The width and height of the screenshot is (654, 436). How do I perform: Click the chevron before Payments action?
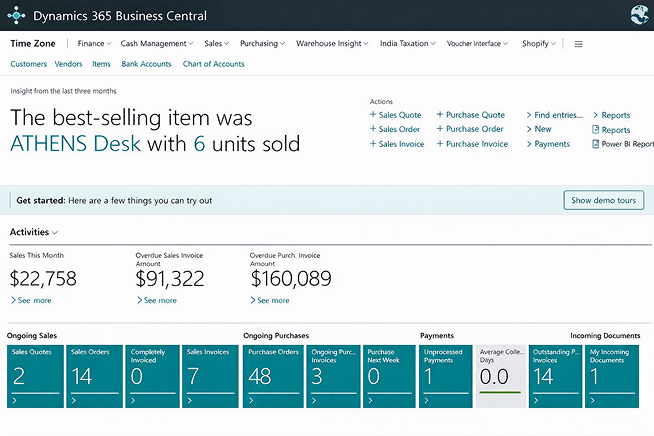tap(529, 144)
